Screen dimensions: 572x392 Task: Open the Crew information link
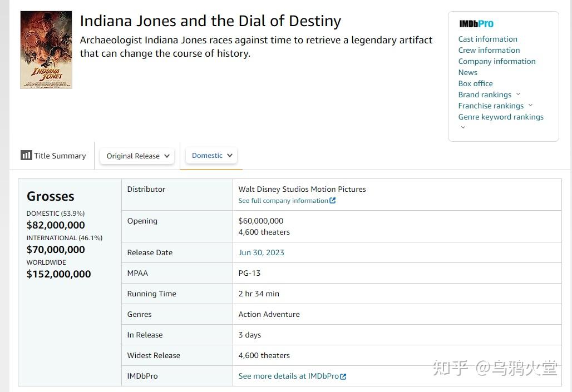coord(489,51)
